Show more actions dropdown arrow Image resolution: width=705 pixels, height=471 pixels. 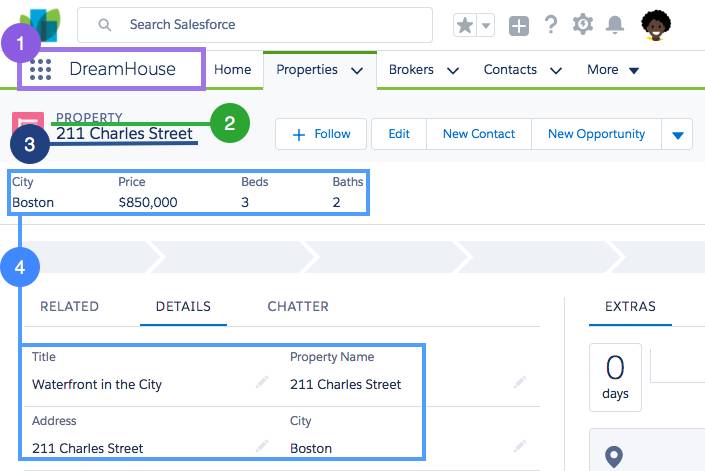[x=678, y=134]
